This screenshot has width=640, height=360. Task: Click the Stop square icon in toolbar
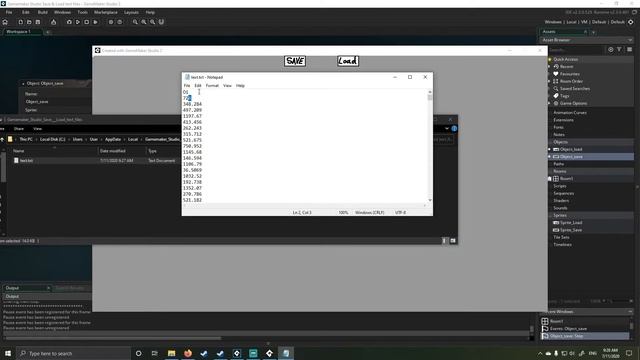pos(87,22)
